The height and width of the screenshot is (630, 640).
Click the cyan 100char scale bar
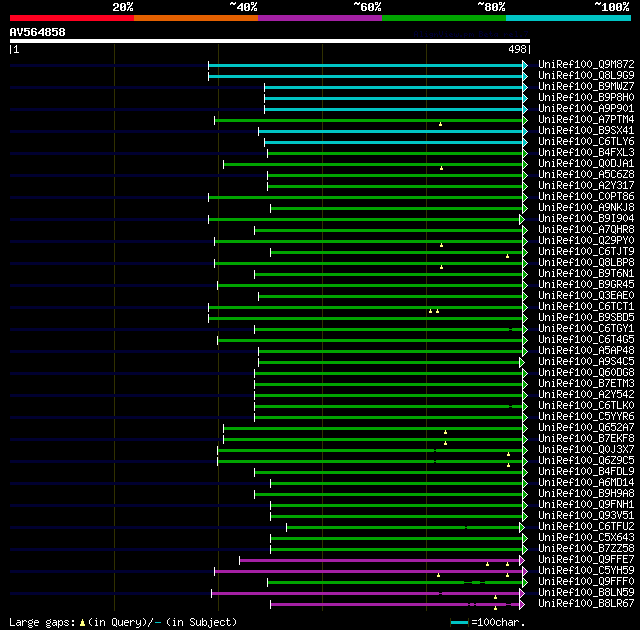click(x=459, y=623)
